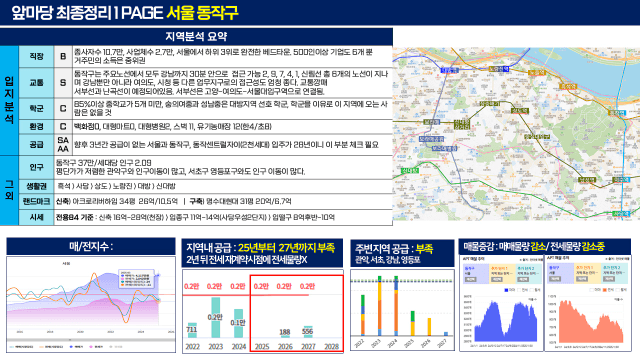
Task: Click the 매/전지수 line chart image
Action: tap(91, 304)
